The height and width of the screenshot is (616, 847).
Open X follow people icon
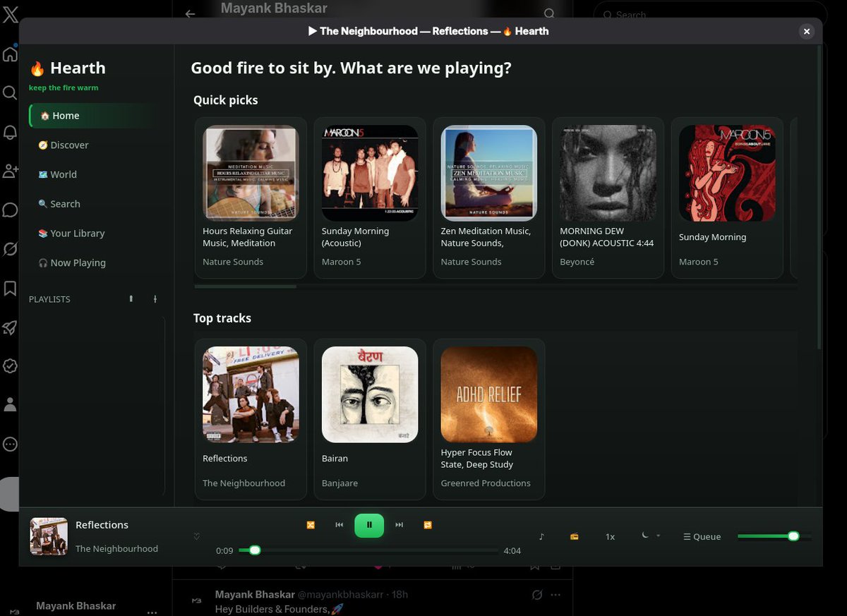pyautogui.click(x=10, y=171)
